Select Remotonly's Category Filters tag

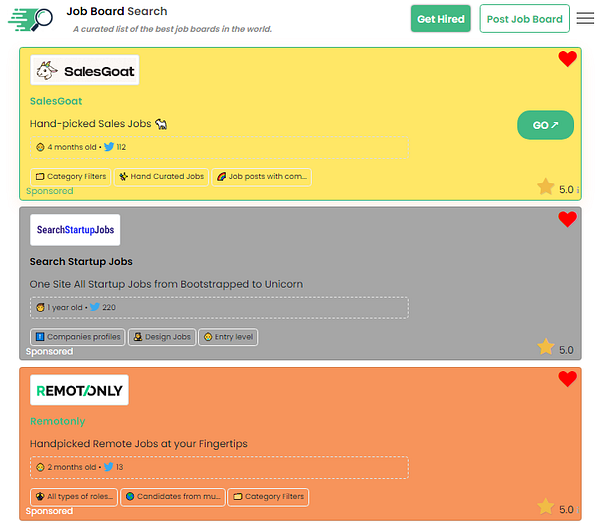pos(268,497)
